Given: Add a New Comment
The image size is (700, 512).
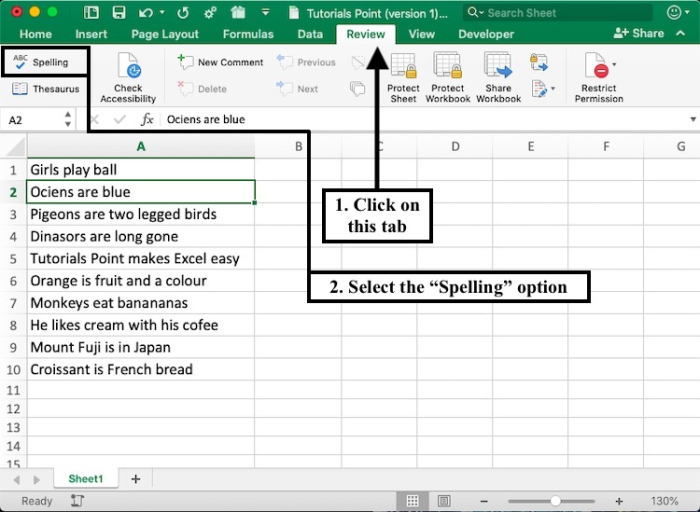Looking at the screenshot, I should pyautogui.click(x=221, y=62).
